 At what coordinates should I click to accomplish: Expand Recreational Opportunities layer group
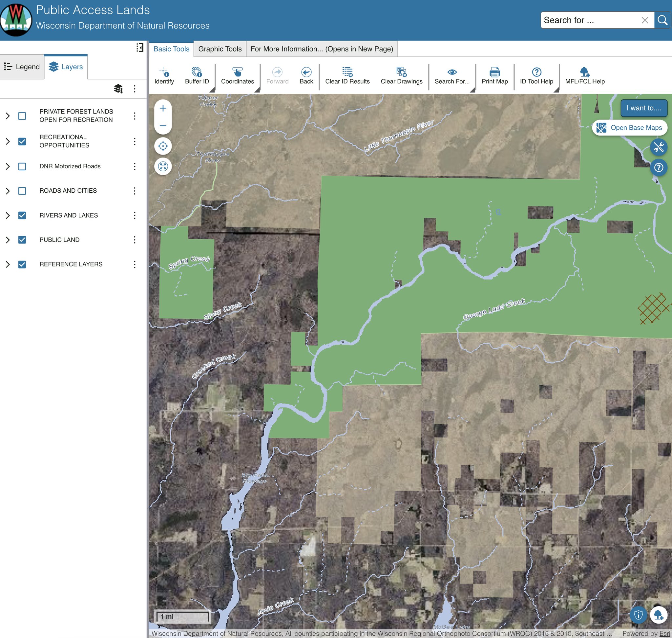(x=8, y=141)
